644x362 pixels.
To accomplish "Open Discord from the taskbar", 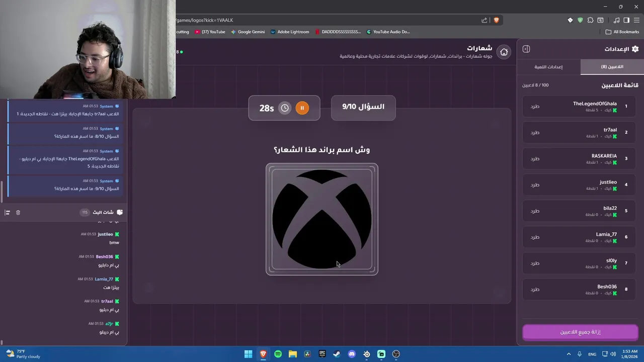I will [352, 354].
